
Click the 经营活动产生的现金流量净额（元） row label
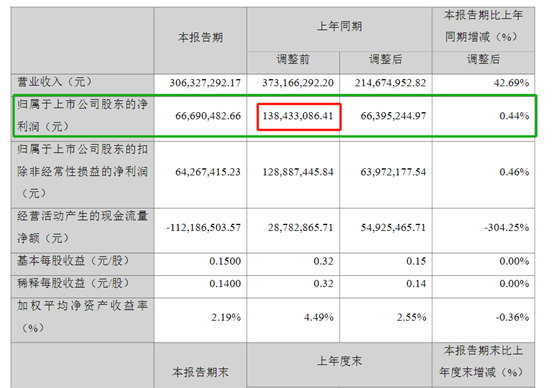click(82, 227)
